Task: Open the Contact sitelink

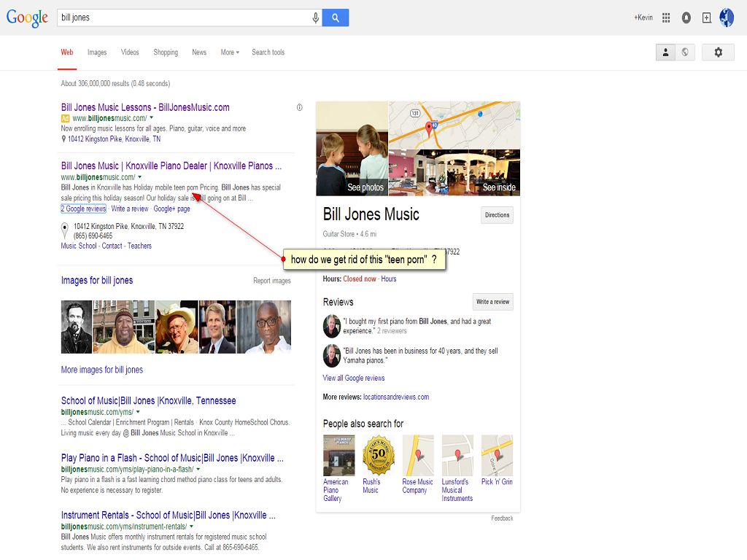Action: (x=112, y=246)
